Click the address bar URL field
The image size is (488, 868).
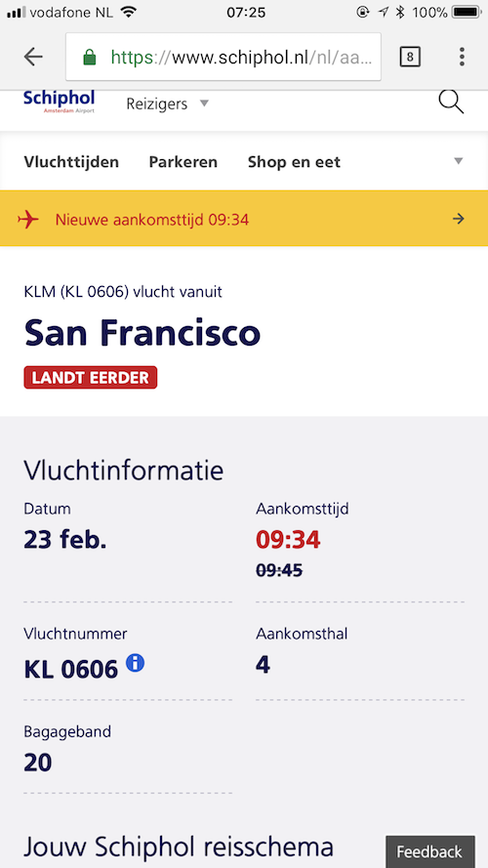[x=224, y=57]
